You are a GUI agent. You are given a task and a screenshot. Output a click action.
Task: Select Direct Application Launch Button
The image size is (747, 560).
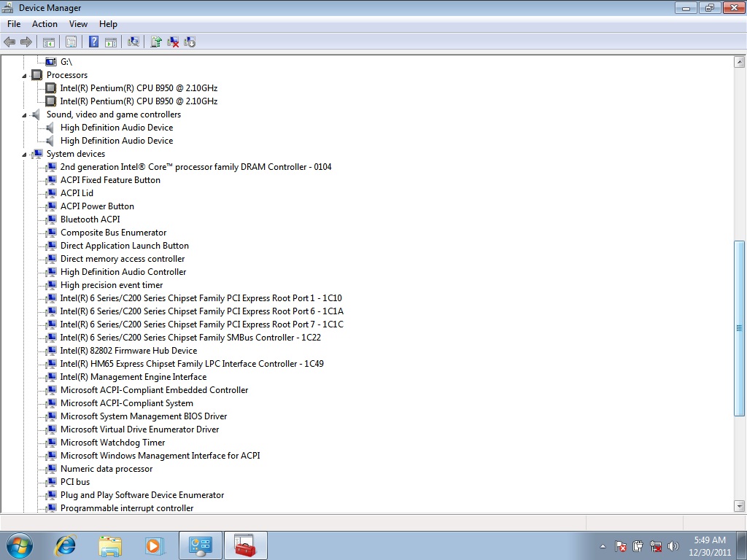point(124,246)
